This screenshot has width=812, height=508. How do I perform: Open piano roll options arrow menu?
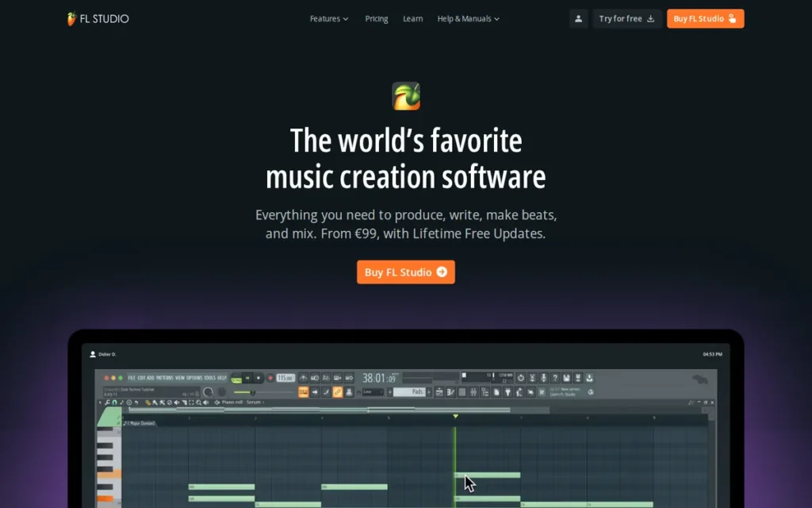101,402
